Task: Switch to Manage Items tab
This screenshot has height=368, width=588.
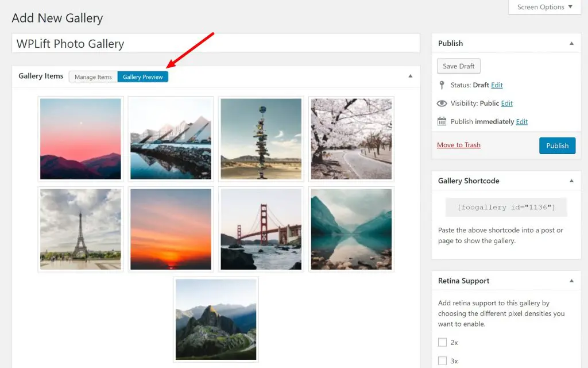Action: [93, 77]
